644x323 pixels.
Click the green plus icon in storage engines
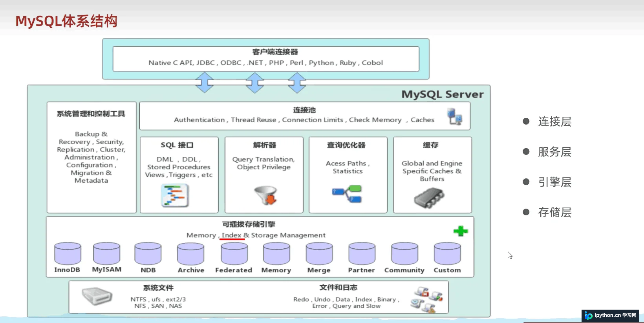click(x=461, y=231)
